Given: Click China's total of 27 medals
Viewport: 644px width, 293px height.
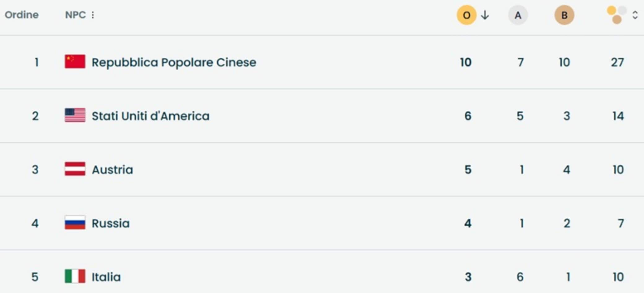Looking at the screenshot, I should click(x=617, y=62).
